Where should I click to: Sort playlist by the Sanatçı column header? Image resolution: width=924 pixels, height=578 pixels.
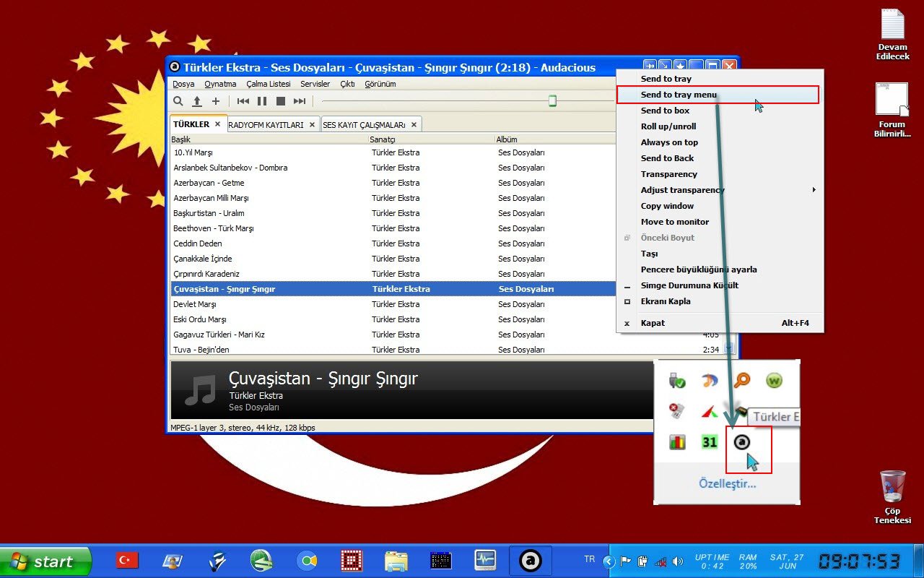432,139
